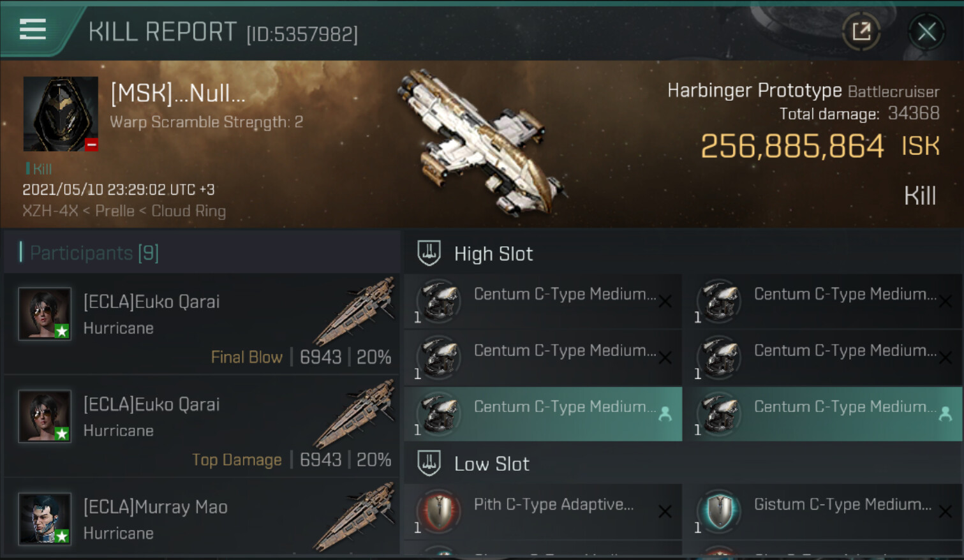Click the victim's pilot portrait

tap(61, 114)
